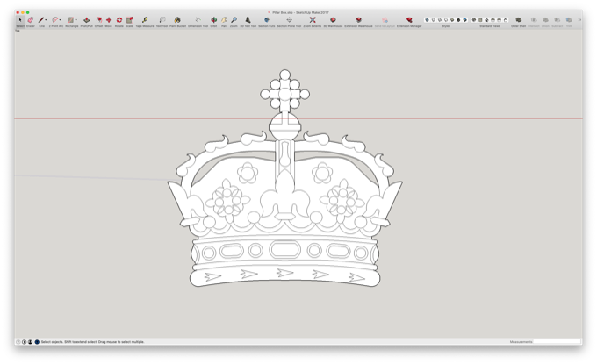Click the credits person status icon
The image size is (597, 364).
(30, 342)
